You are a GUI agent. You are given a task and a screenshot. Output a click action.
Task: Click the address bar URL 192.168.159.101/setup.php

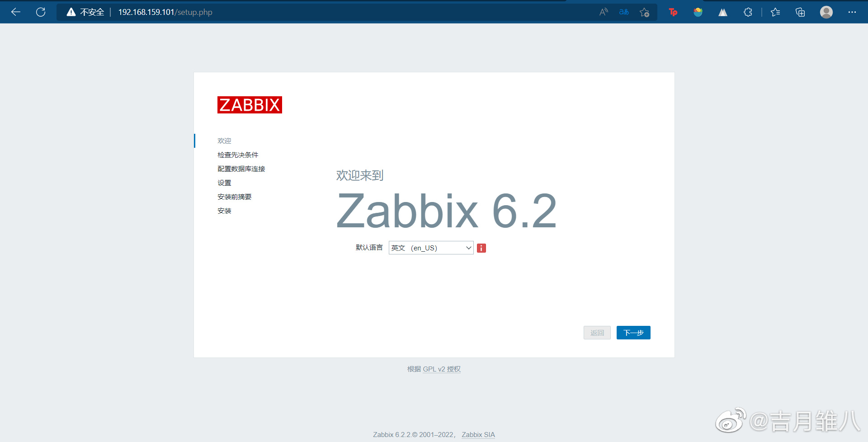click(x=165, y=12)
